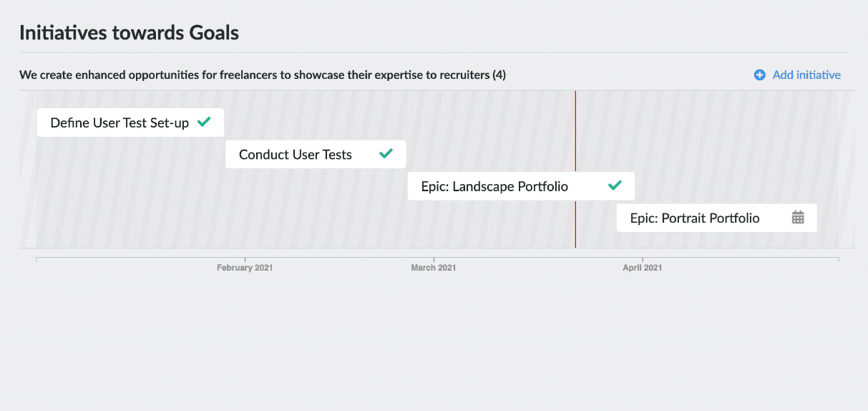This screenshot has width=868, height=411.
Task: Select the Define User Test Set-up card
Action: click(130, 122)
